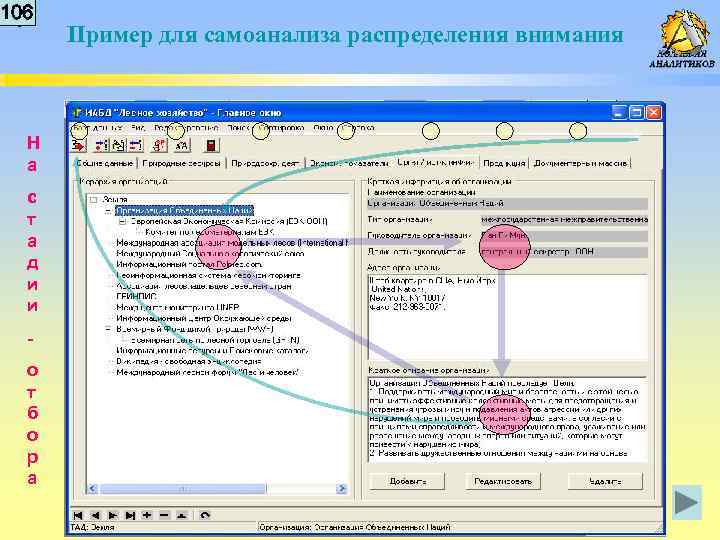Viewport: 720px width, 540px height.
Task: Select the 'Земля' root tree item
Action: [115, 200]
